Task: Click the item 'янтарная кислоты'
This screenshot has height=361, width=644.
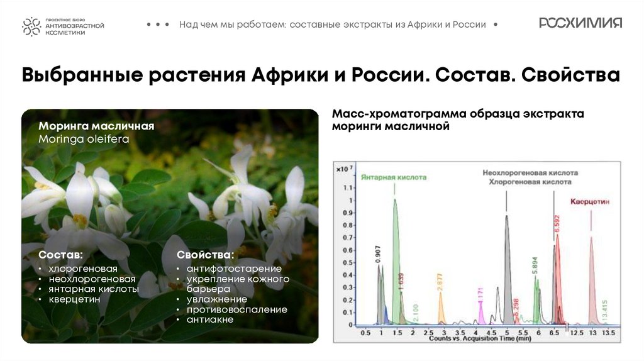Action: coord(94,289)
